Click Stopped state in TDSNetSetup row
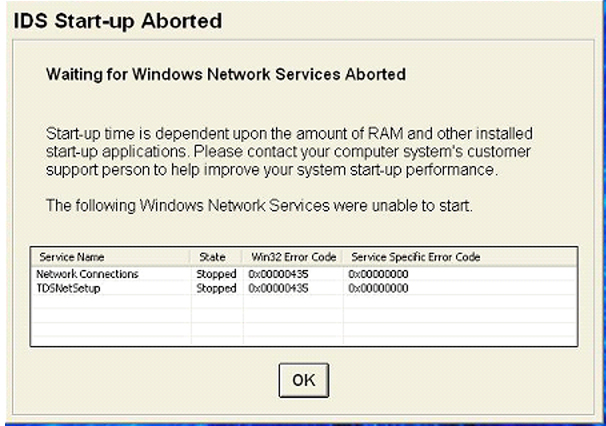This screenshot has height=426, width=606. pos(216,288)
